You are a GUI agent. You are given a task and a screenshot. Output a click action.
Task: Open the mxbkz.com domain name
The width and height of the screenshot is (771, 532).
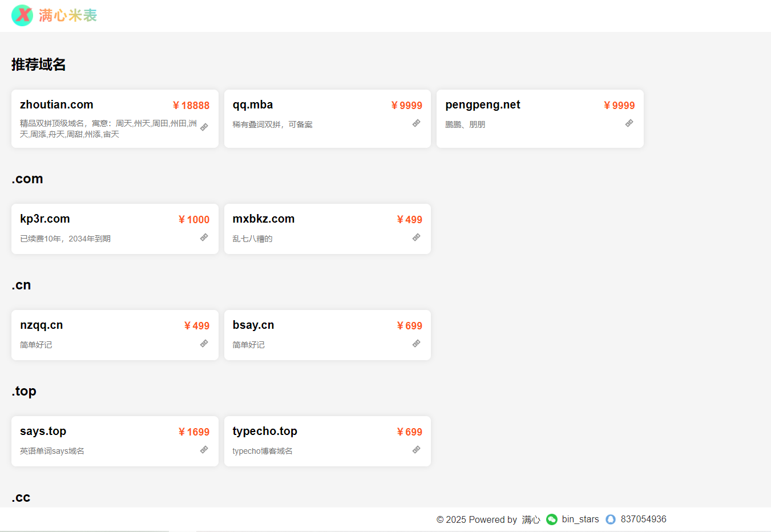[264, 219]
